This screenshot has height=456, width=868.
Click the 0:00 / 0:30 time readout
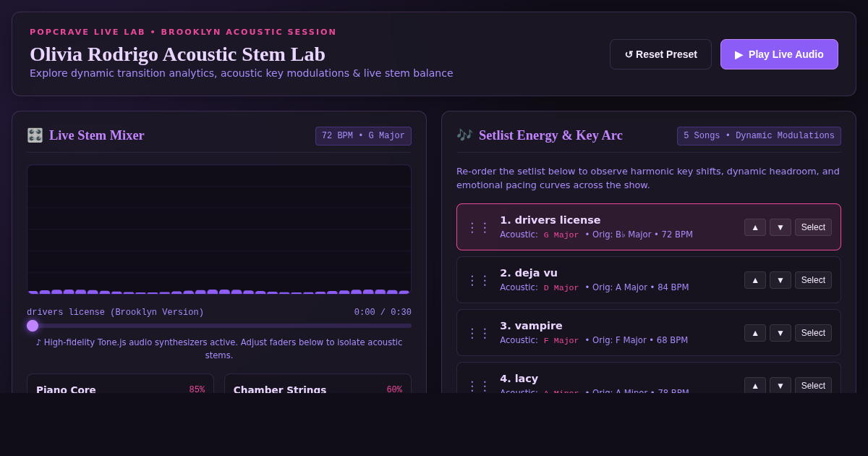point(383,313)
